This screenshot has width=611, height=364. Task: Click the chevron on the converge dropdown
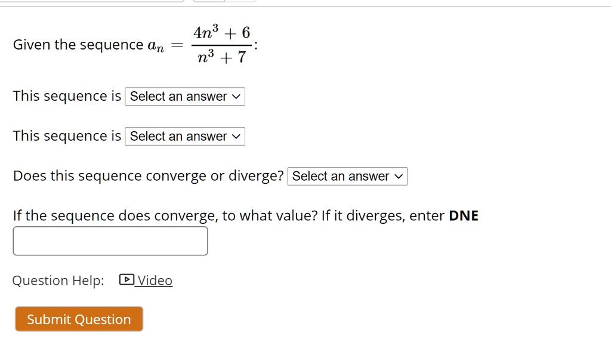tap(397, 176)
